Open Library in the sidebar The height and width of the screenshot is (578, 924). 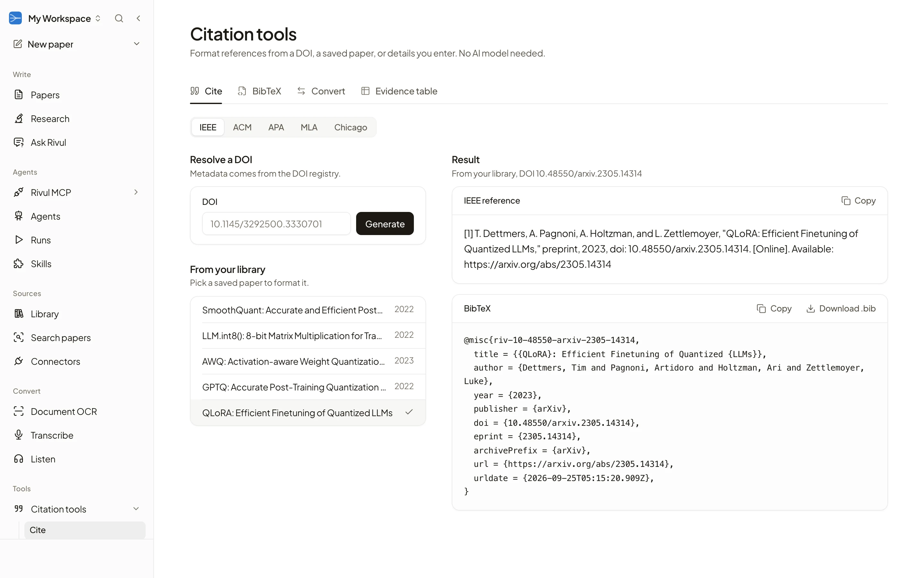tap(77, 313)
